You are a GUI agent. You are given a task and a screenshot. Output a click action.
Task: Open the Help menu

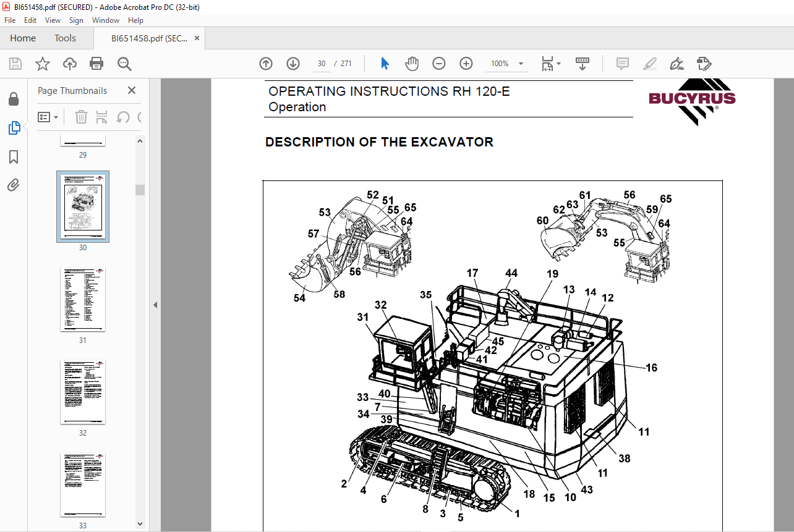click(x=135, y=20)
